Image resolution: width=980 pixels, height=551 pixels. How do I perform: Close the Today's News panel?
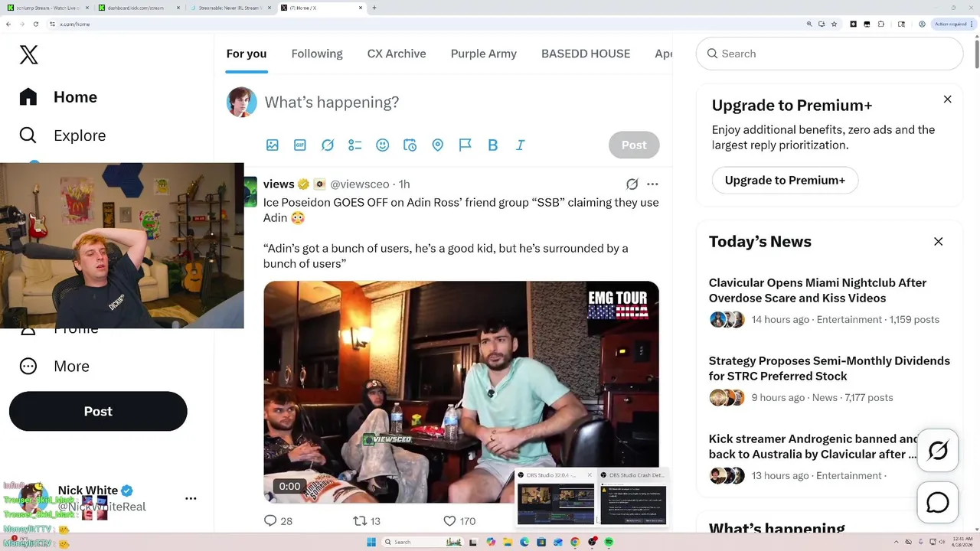pos(938,242)
